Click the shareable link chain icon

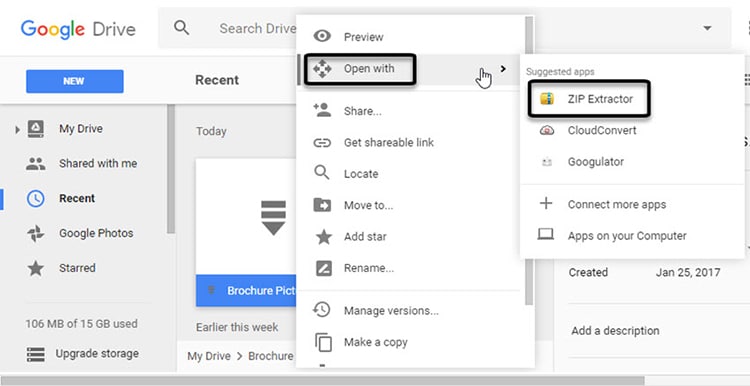pos(322,143)
